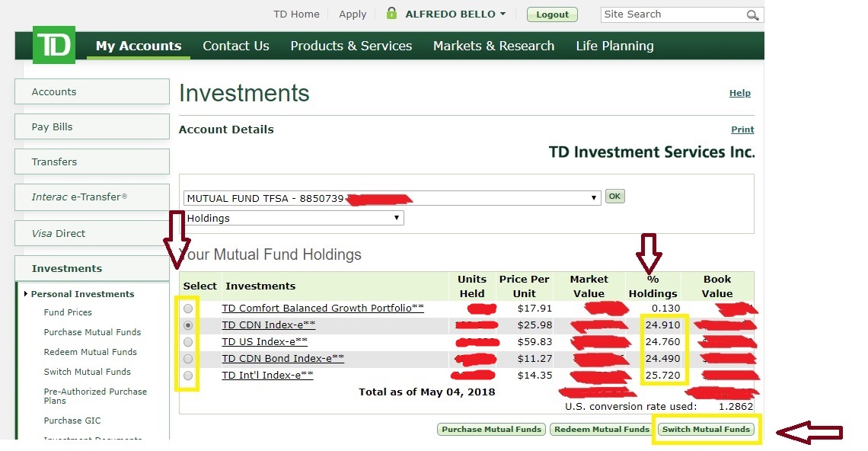
Task: Click the Logout button
Action: [552, 14]
